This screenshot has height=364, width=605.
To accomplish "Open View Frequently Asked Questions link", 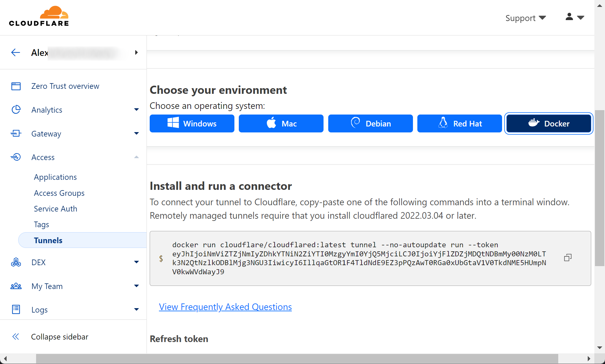I will pyautogui.click(x=225, y=307).
